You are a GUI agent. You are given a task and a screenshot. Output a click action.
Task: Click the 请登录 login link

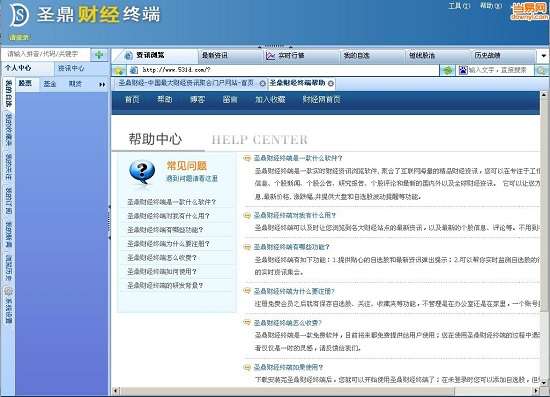19,37
